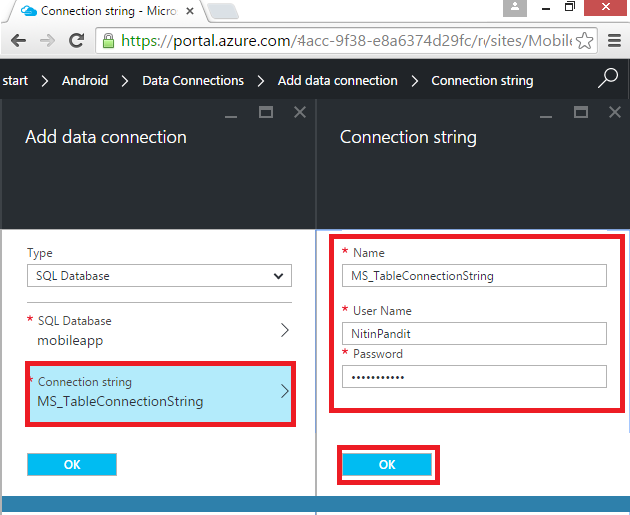Expand the SQL Database mobileapp chevron
The image size is (630, 515).
coord(284,330)
